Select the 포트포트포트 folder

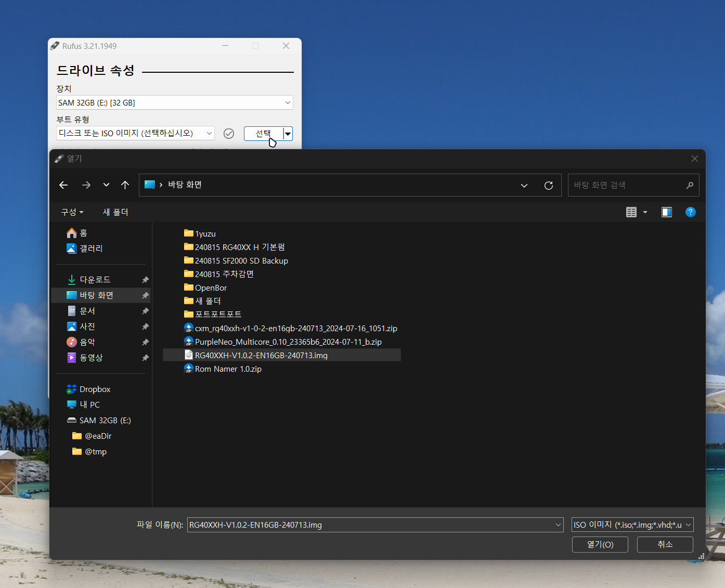[x=213, y=315]
